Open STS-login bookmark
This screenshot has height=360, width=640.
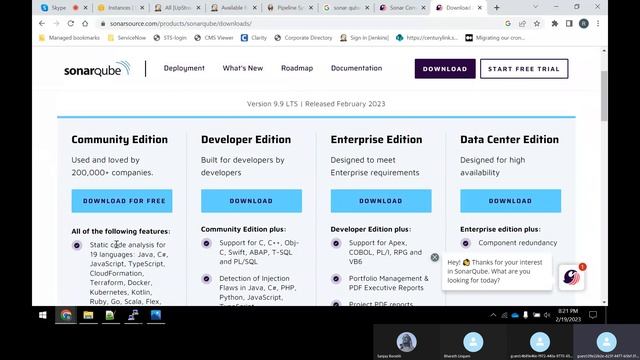point(170,38)
